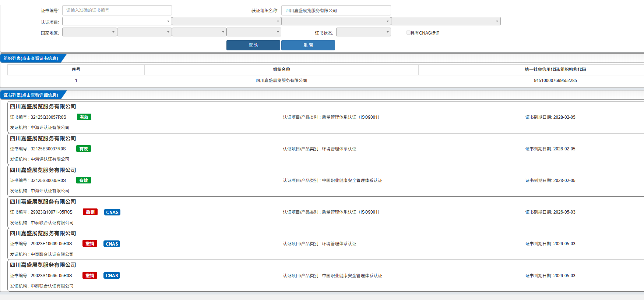Click the 中海评认证有限公司 issuer under 32125S30035R0S
Screen dimensions: 644x300
pos(50,191)
